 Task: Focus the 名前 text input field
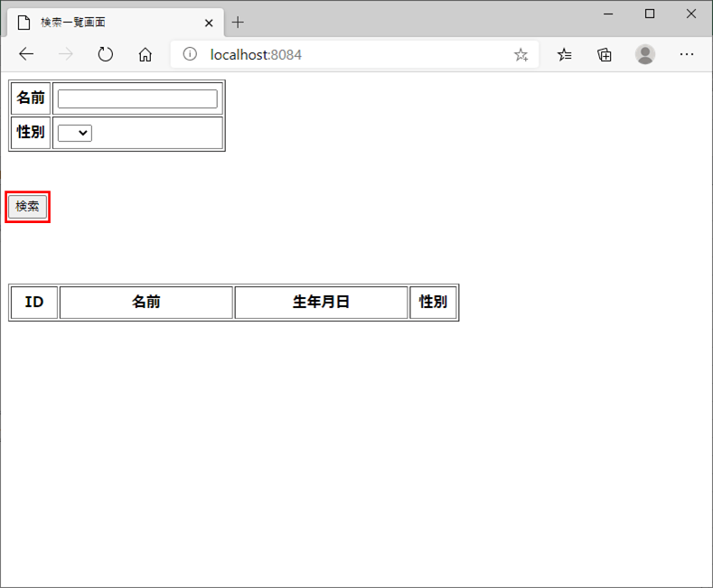coord(137,98)
